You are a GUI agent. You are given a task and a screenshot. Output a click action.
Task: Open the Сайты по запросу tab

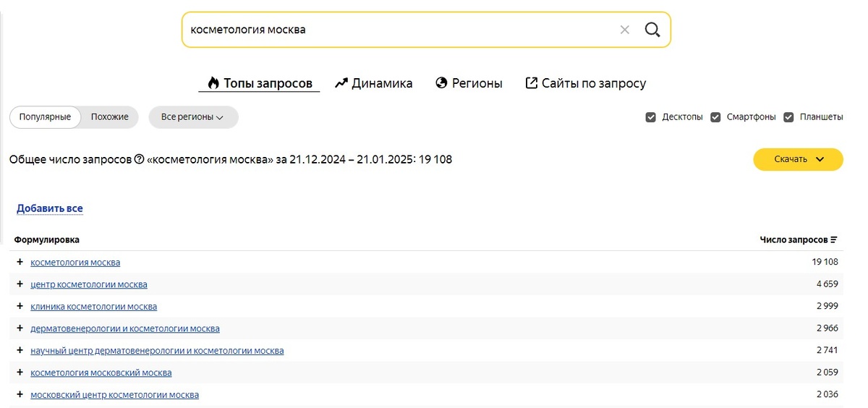(x=585, y=83)
